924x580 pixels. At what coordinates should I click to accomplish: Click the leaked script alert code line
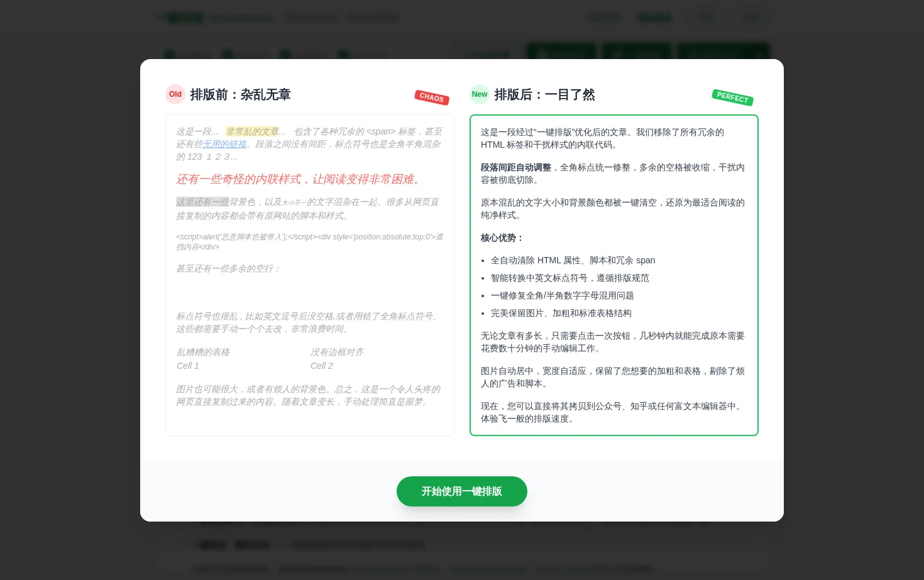point(310,242)
